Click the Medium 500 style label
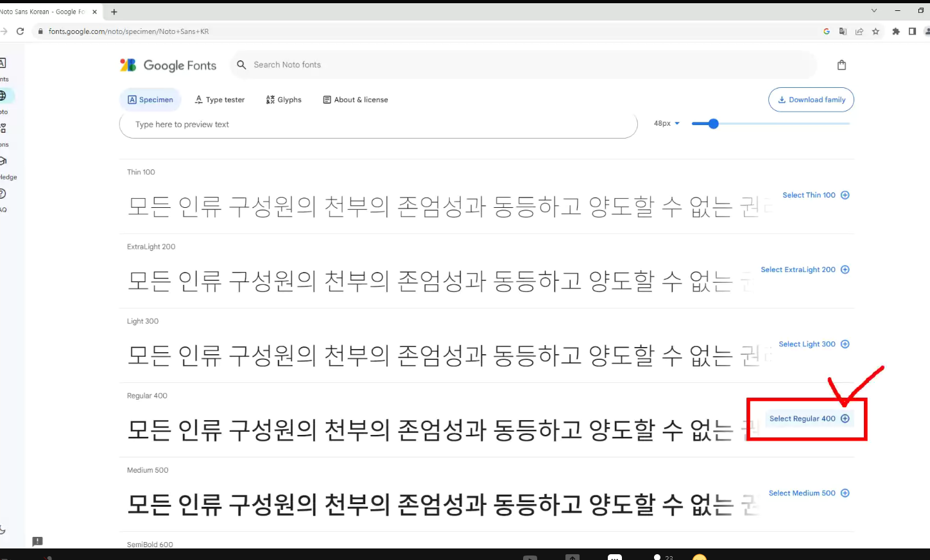This screenshot has height=560, width=930. coord(148,470)
